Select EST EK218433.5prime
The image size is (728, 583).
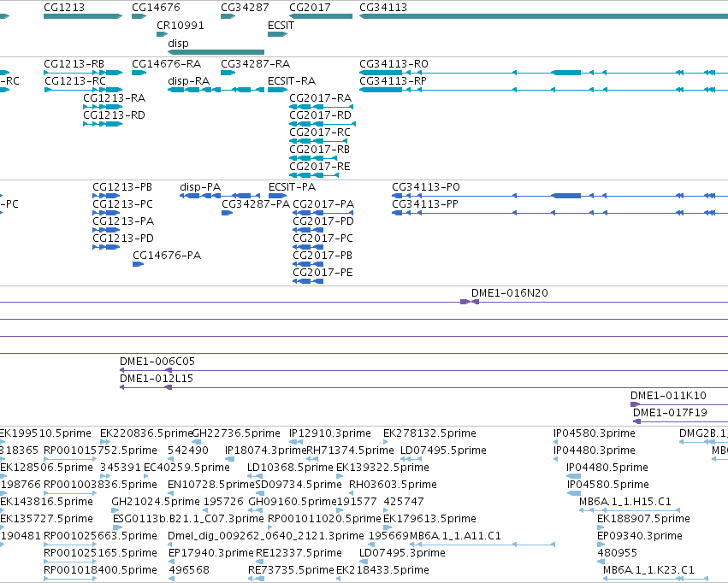tap(339, 580)
